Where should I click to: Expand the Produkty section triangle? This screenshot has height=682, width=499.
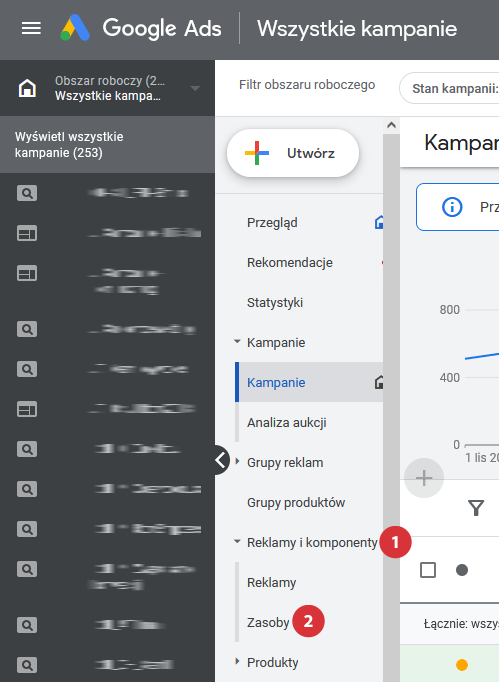(238, 662)
